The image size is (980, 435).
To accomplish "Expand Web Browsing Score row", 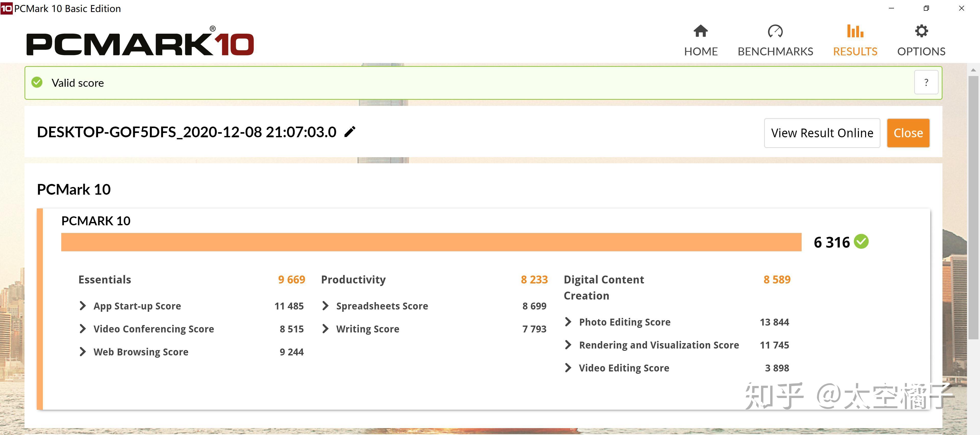I will click(82, 352).
